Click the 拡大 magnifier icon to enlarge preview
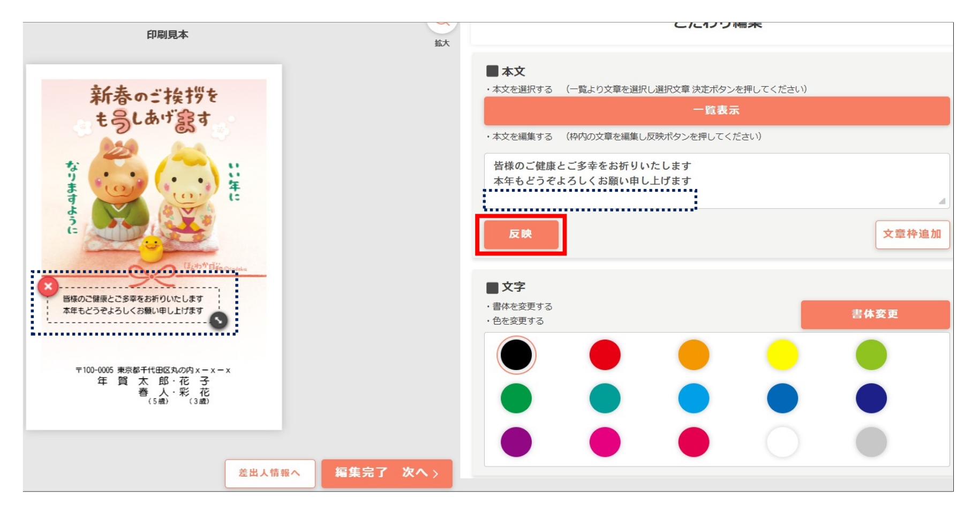Screen dimensions: 980x512 point(442,21)
